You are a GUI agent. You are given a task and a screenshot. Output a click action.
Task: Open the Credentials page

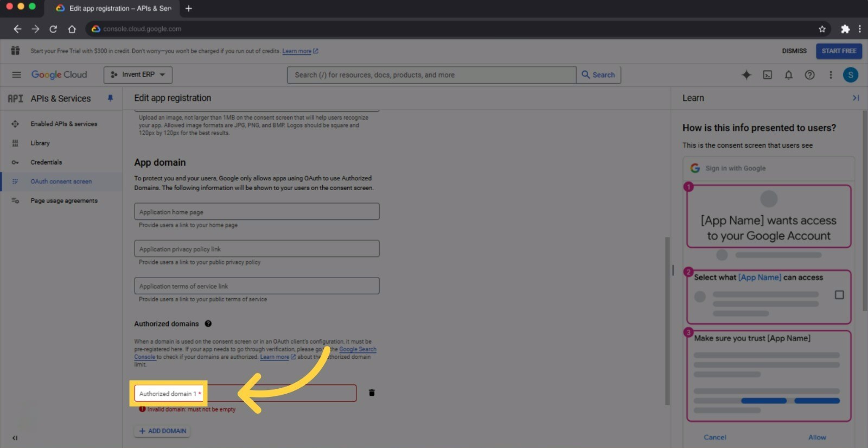point(46,162)
